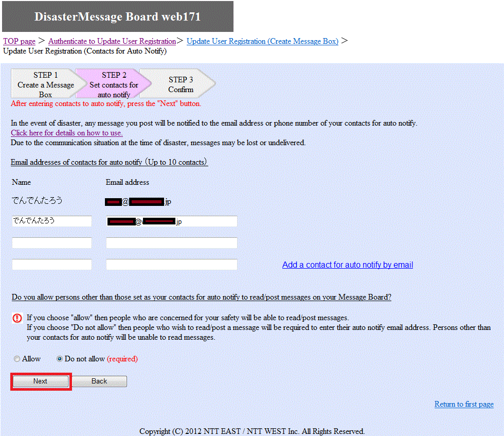
Task: Open Update User Registration (Create Message Box)
Action: tap(262, 41)
